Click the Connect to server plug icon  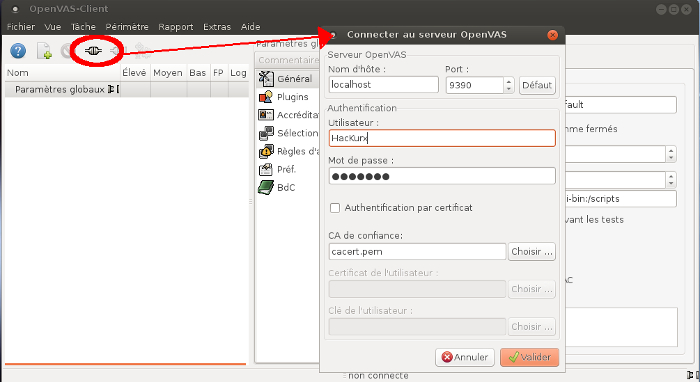coord(93,51)
